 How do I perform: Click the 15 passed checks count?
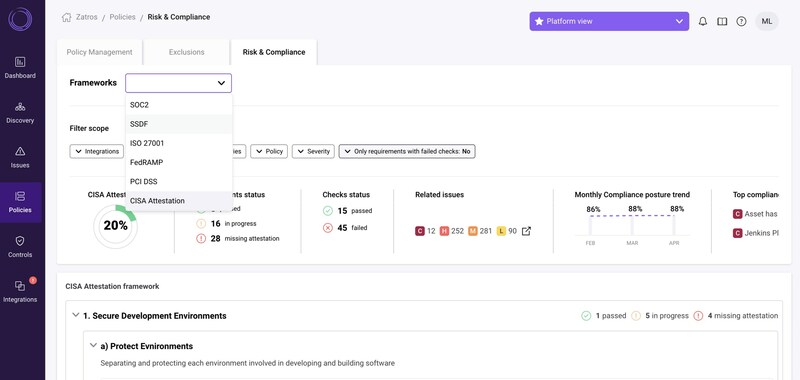[342, 211]
